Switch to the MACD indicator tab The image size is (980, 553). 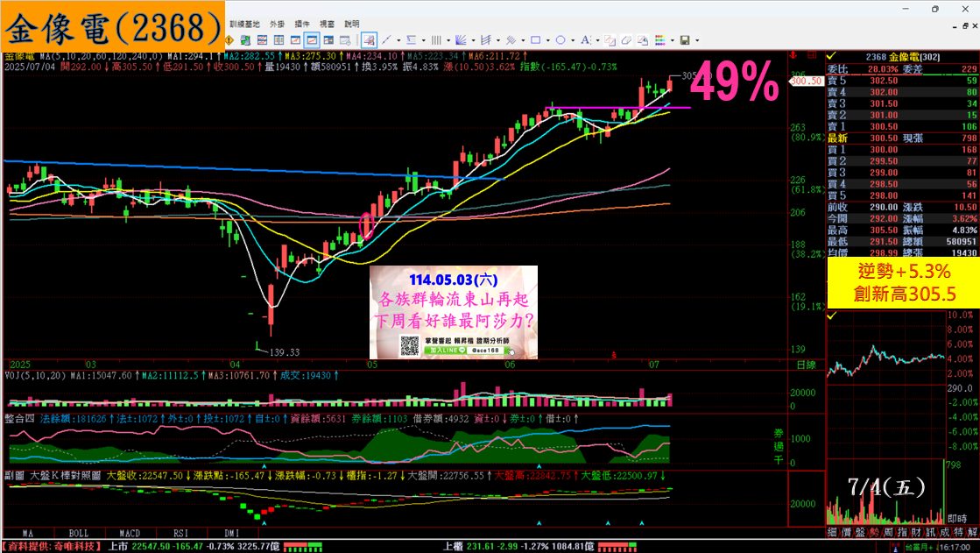pos(130,534)
